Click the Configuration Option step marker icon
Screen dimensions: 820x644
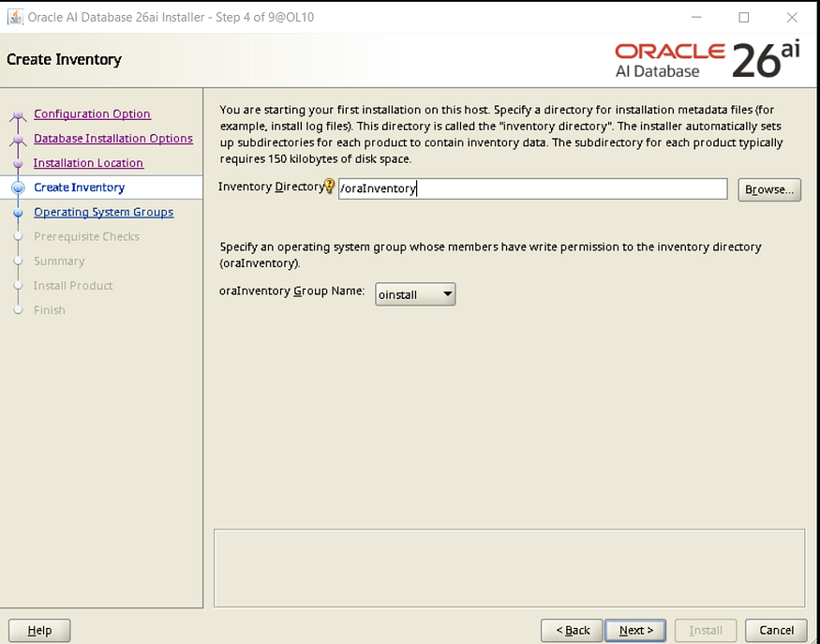[18, 114]
